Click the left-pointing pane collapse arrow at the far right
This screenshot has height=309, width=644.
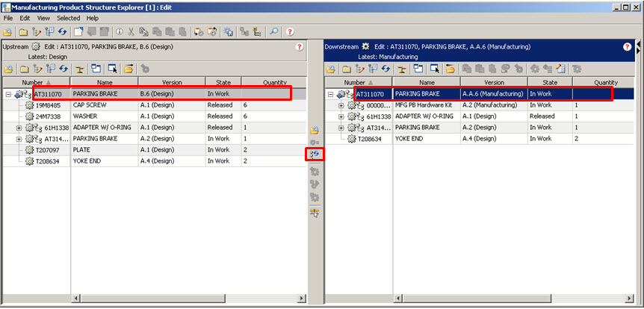click(x=639, y=44)
